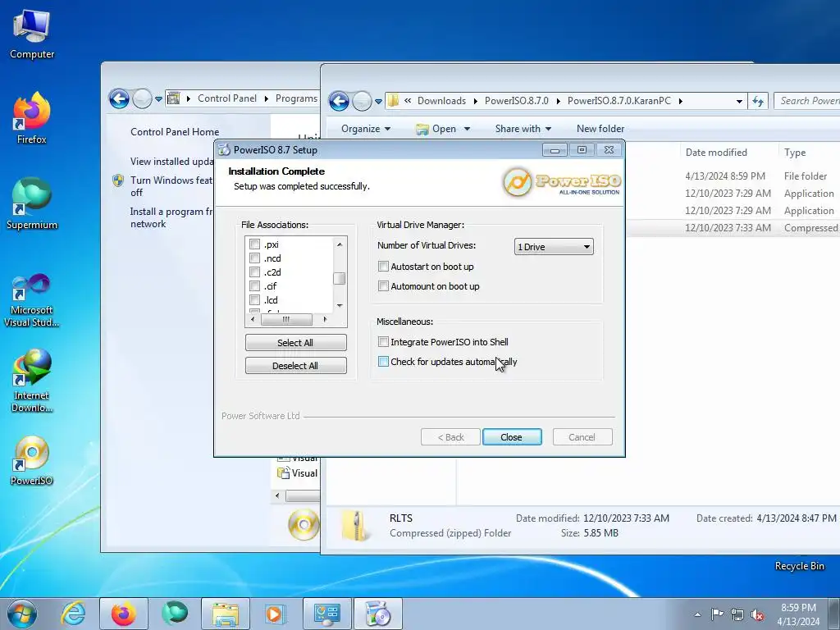Go back in the Control Panel window
Viewport: 840px width, 630px height.
click(119, 98)
